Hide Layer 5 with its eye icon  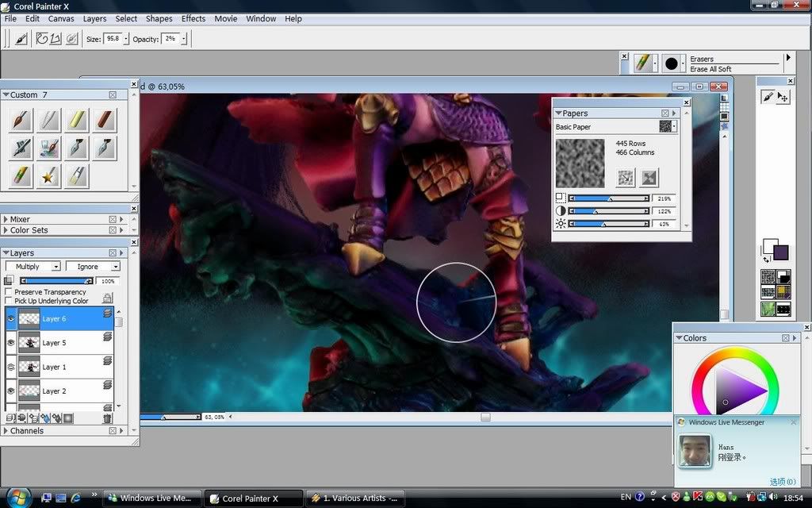click(11, 343)
